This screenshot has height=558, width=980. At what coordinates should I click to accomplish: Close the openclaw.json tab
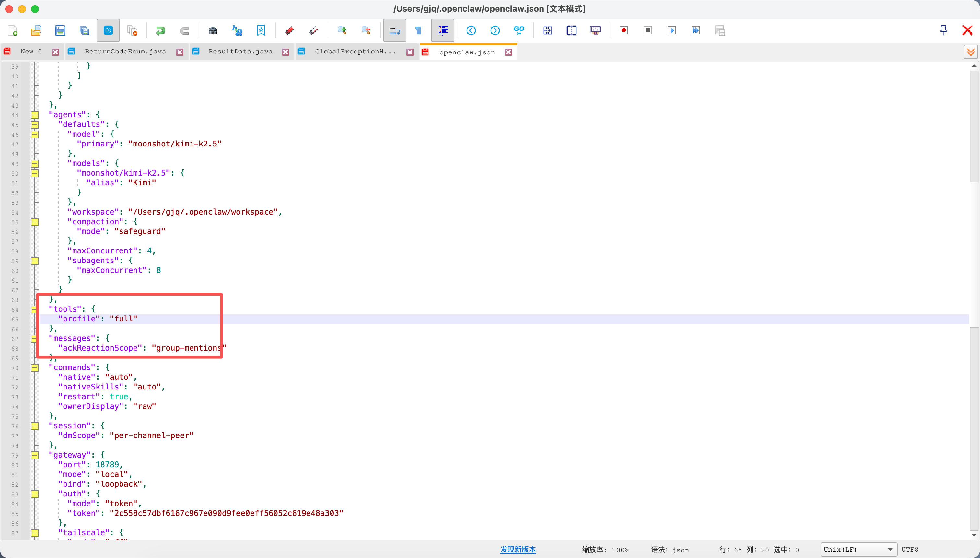(508, 52)
